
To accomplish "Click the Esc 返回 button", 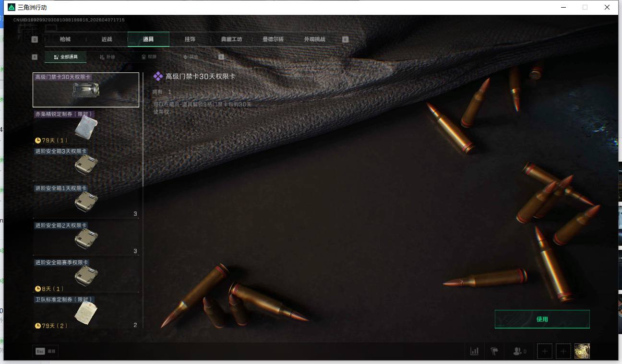I will (x=46, y=351).
